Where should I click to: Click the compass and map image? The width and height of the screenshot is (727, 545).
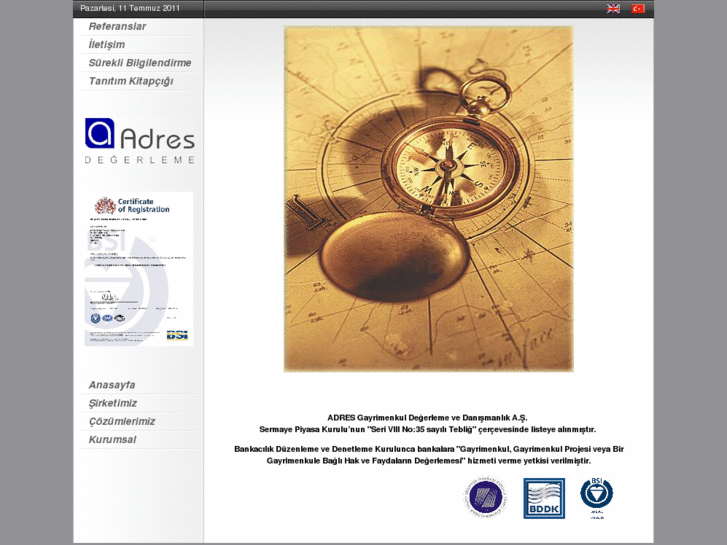click(428, 199)
